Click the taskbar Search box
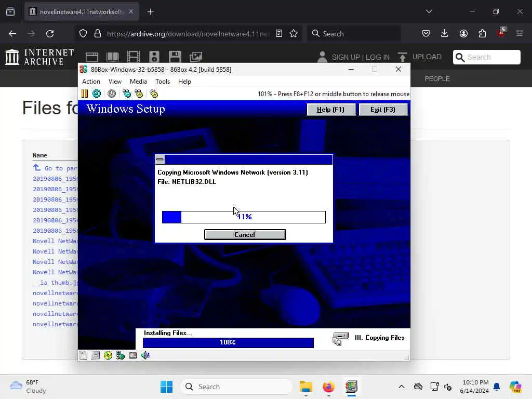The height and width of the screenshot is (399, 532). tap(236, 387)
